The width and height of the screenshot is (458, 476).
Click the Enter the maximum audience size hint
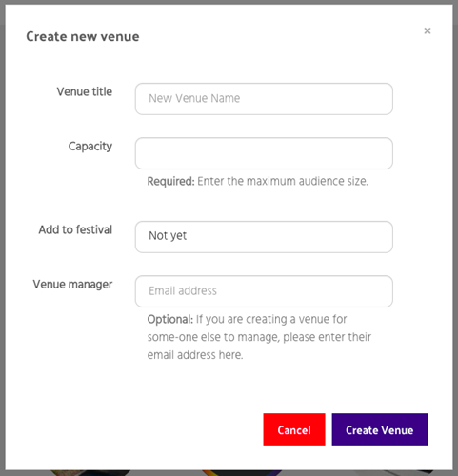tap(283, 181)
